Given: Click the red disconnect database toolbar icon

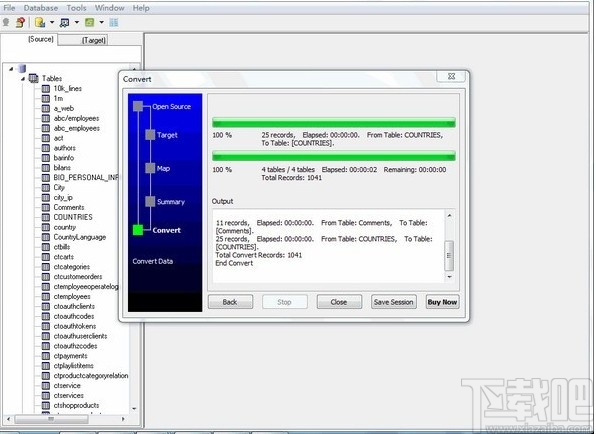Looking at the screenshot, I should pyautogui.click(x=21, y=22).
